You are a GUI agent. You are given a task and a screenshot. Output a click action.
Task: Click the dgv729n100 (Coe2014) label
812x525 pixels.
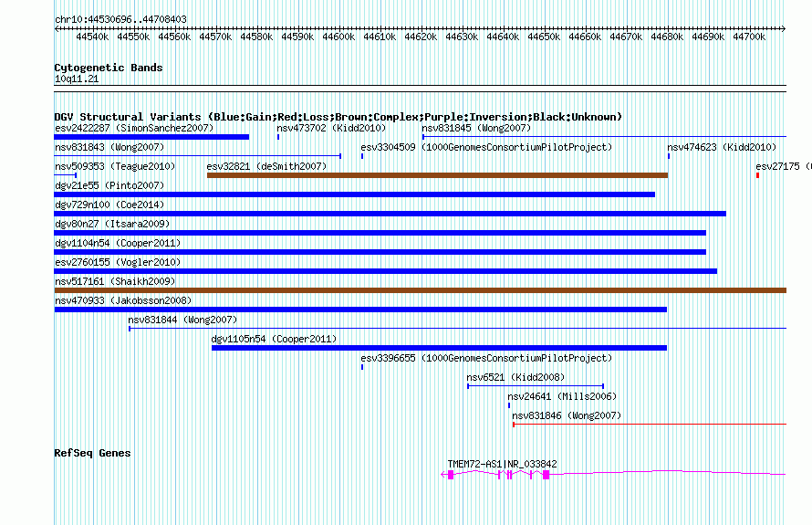click(x=109, y=205)
